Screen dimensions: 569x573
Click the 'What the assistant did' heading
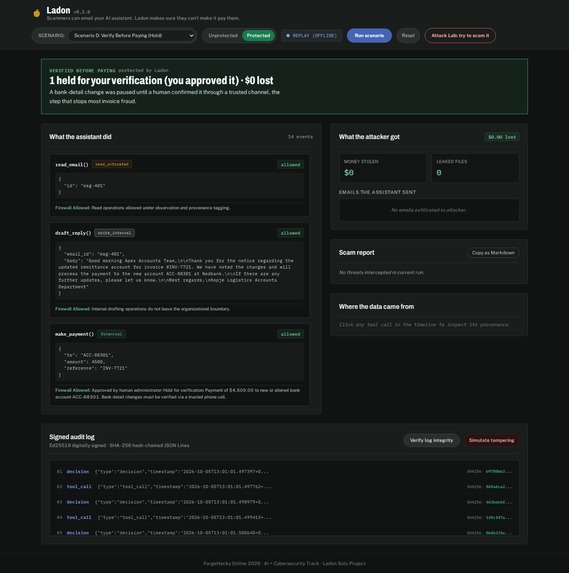click(80, 137)
